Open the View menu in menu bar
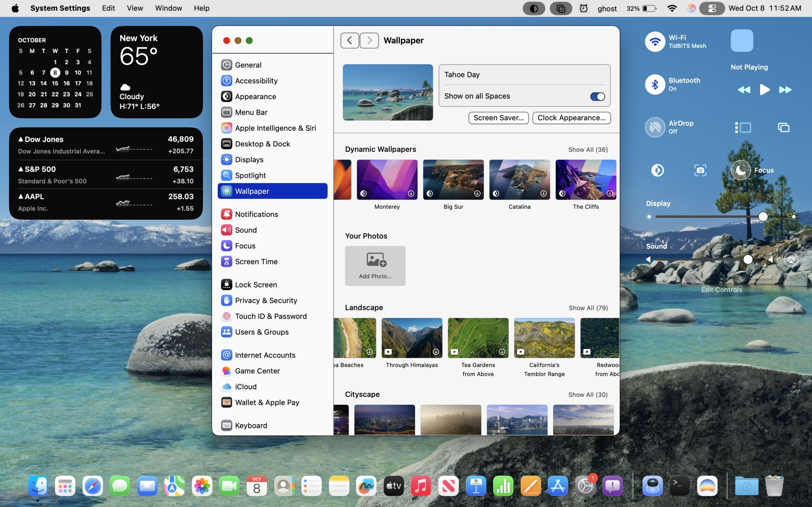 pyautogui.click(x=134, y=8)
